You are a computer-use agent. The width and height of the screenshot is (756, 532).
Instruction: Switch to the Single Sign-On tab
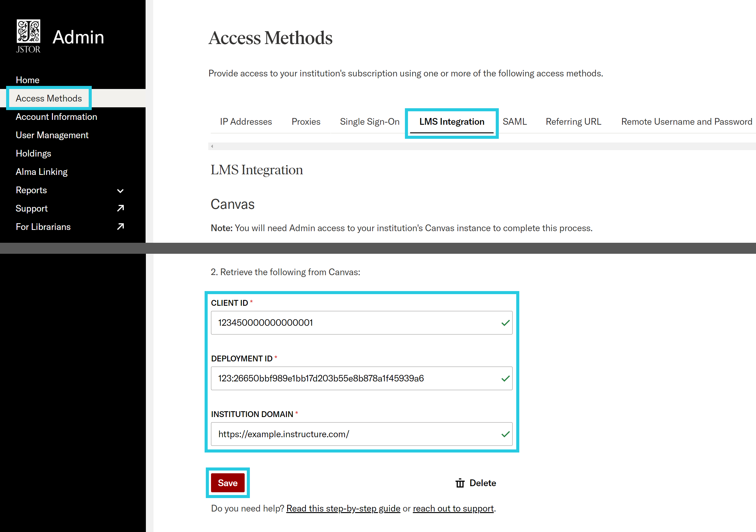click(370, 121)
